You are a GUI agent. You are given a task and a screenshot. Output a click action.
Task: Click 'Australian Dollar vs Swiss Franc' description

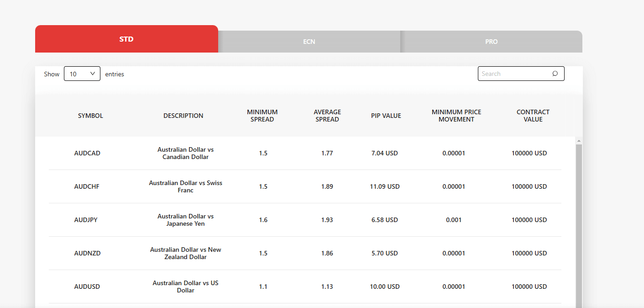point(185,186)
